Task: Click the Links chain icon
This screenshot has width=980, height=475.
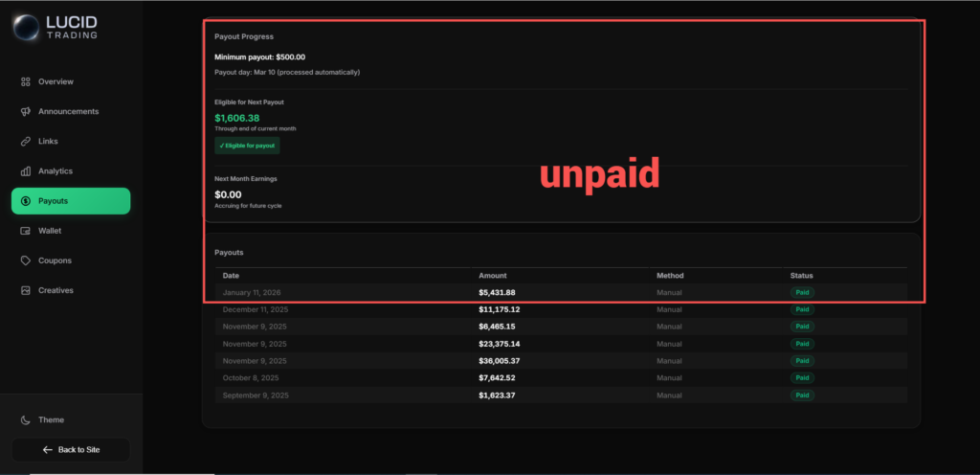Action: 26,142
